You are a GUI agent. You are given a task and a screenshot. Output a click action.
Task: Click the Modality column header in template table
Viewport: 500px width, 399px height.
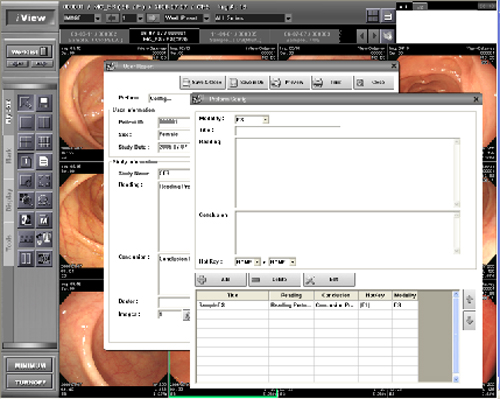405,295
